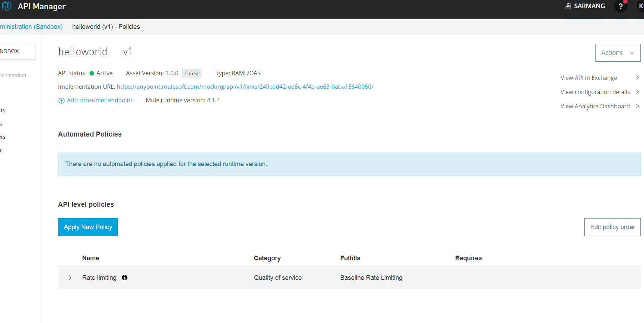Click the Rate limiting info icon
Viewport: 644px width, 323px height.
[x=125, y=278]
